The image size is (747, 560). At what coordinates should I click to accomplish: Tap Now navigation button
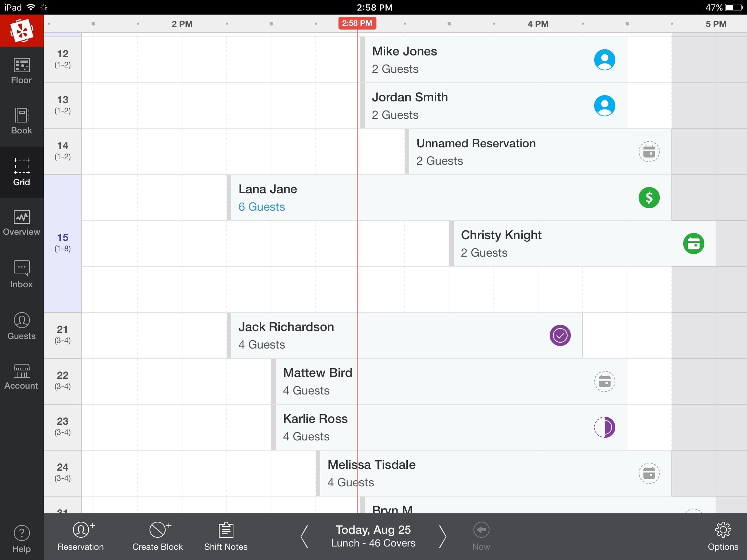[481, 535]
